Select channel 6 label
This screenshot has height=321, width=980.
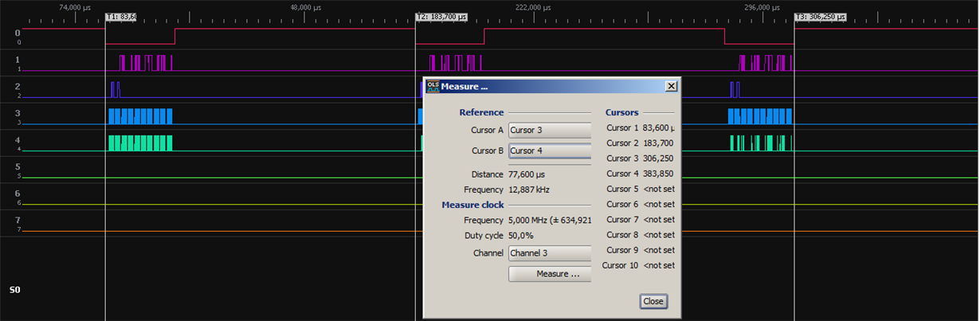pyautogui.click(x=18, y=194)
